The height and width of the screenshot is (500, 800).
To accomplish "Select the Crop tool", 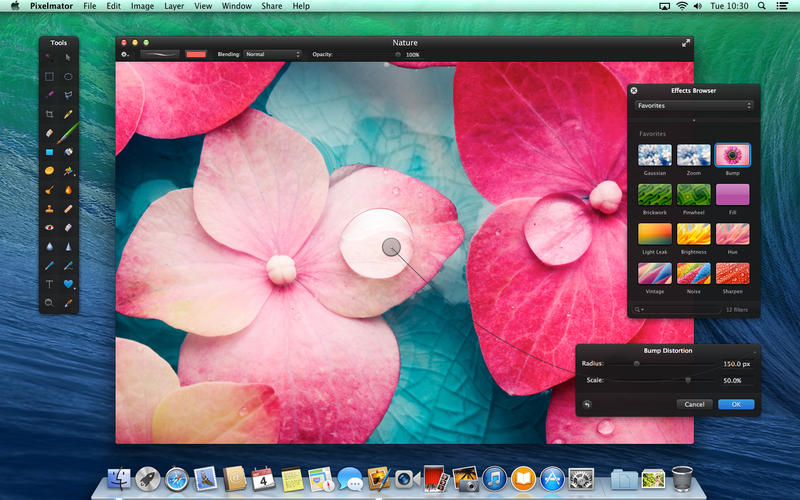I will 49,114.
